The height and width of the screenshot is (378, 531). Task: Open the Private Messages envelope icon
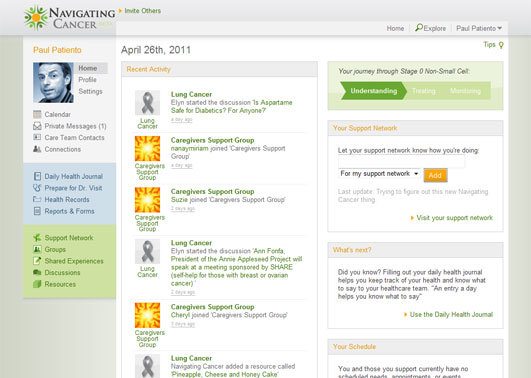(x=37, y=126)
